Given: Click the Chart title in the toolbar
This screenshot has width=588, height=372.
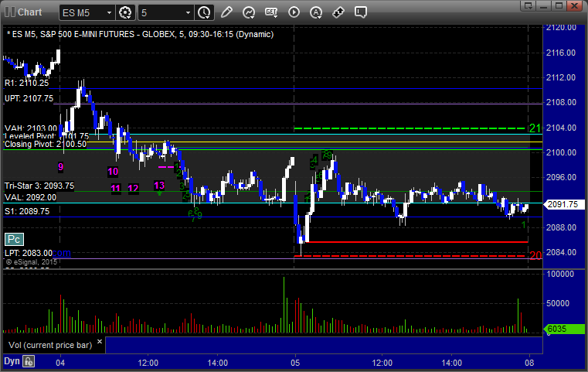Looking at the screenshot, I should [x=29, y=12].
